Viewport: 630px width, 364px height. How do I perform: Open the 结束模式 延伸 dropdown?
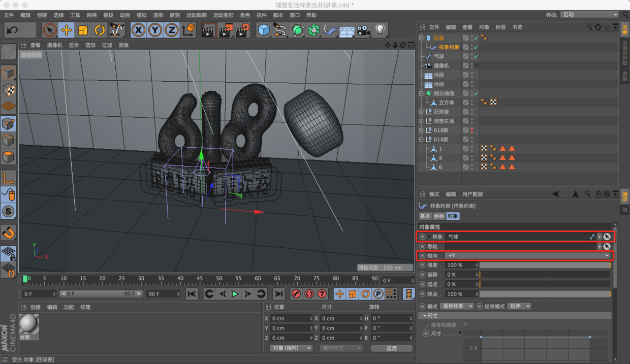(x=520, y=306)
